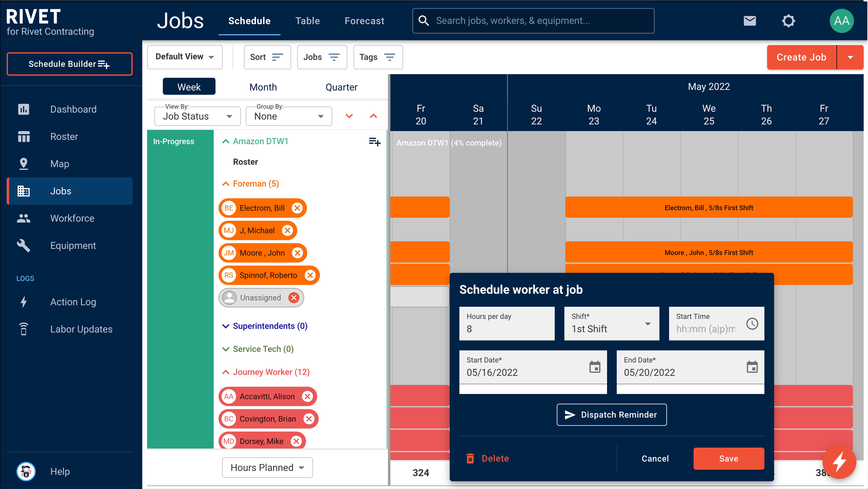
Task: Open the Start Time clock picker
Action: click(x=752, y=324)
